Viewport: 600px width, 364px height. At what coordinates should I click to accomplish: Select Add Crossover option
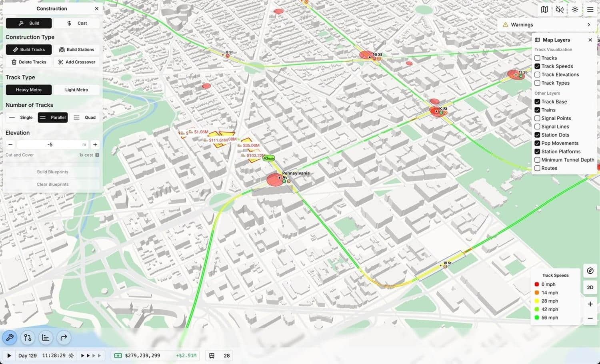76,62
